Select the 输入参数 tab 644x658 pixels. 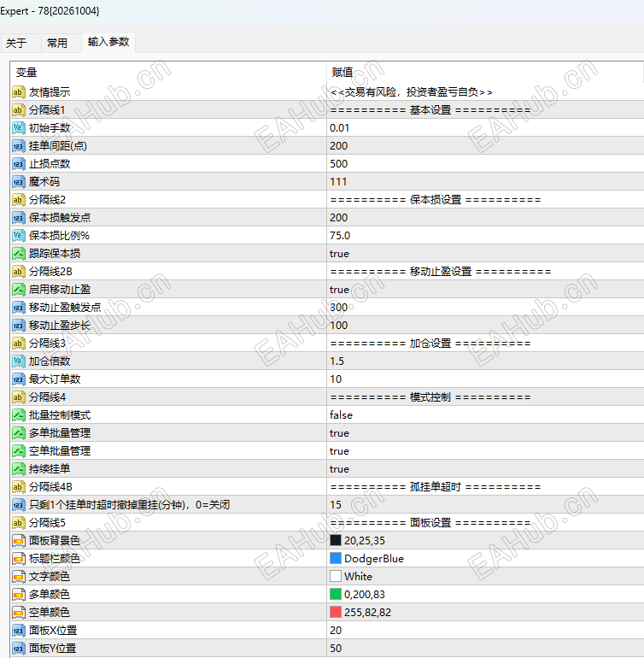(108, 42)
